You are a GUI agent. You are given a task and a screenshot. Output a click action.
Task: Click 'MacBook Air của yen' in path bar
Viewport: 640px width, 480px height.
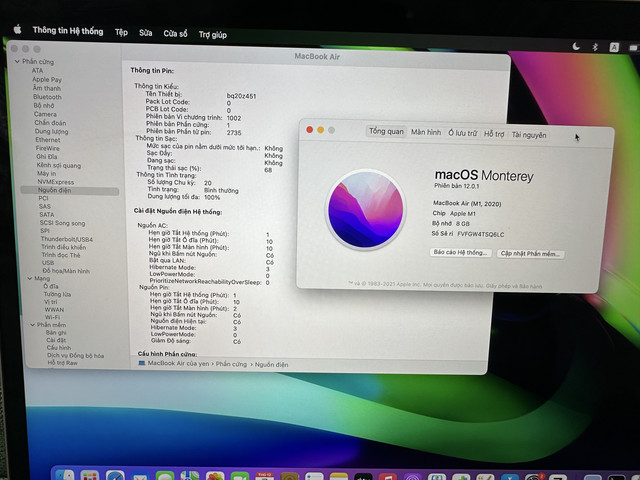click(178, 363)
